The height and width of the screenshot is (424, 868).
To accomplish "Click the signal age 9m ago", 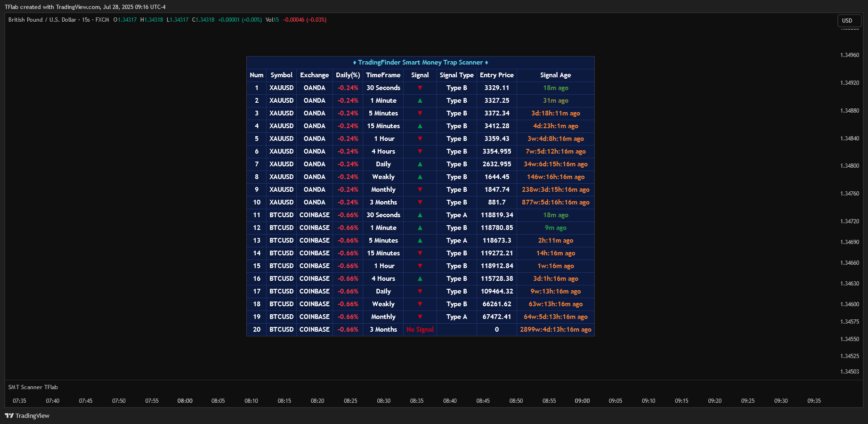I will (556, 228).
